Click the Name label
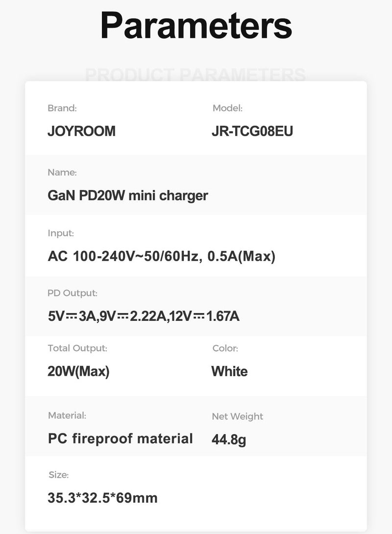Viewport: 392px width, 534px height. click(62, 172)
